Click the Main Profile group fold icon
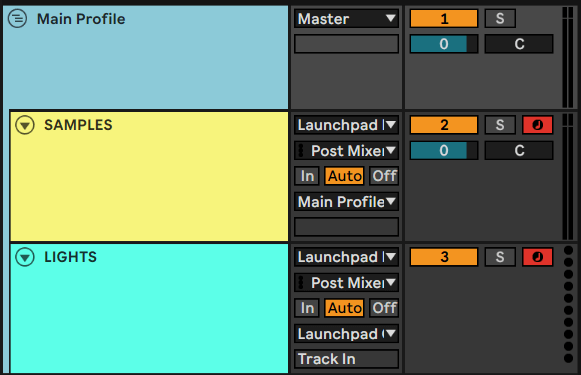This screenshot has width=581, height=375. (x=17, y=19)
